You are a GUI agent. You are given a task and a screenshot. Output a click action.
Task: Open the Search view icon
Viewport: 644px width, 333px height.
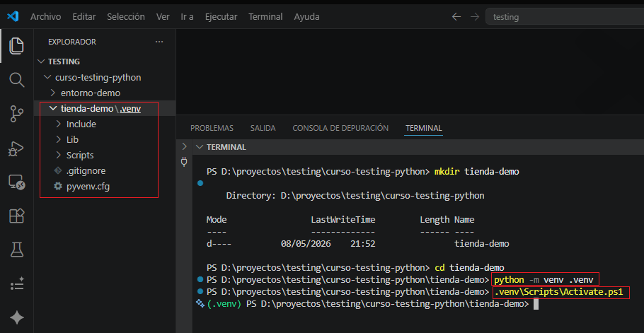pos(16,80)
